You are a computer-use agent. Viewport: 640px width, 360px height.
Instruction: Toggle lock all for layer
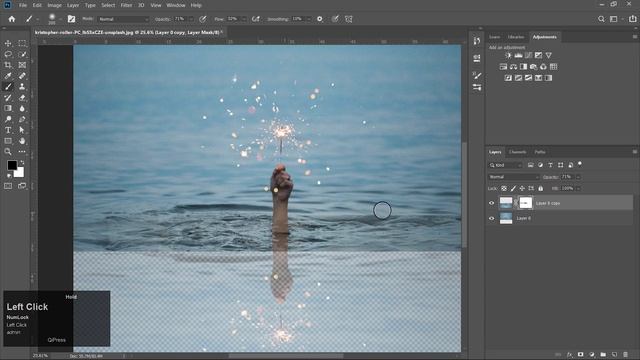point(540,188)
